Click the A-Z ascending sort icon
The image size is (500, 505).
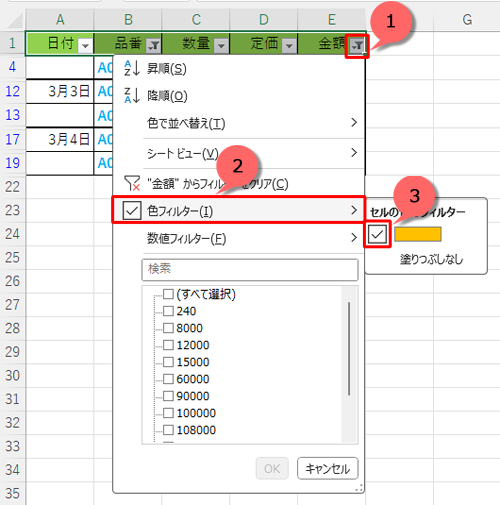coord(132,69)
